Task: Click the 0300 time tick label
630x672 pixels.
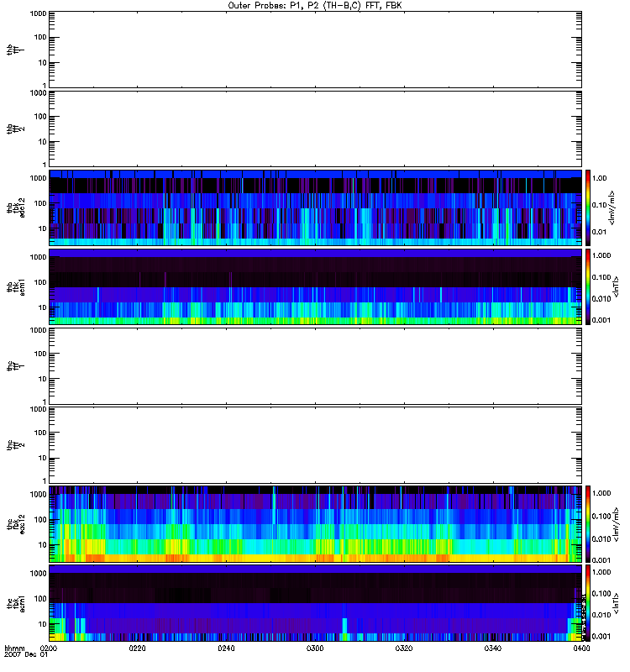Action: pos(315,649)
